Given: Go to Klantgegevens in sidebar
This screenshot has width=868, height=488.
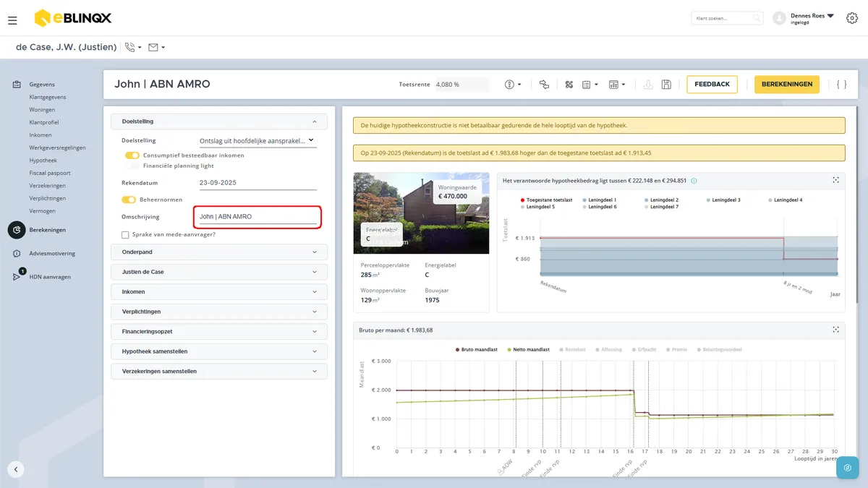Looking at the screenshot, I should 48,97.
